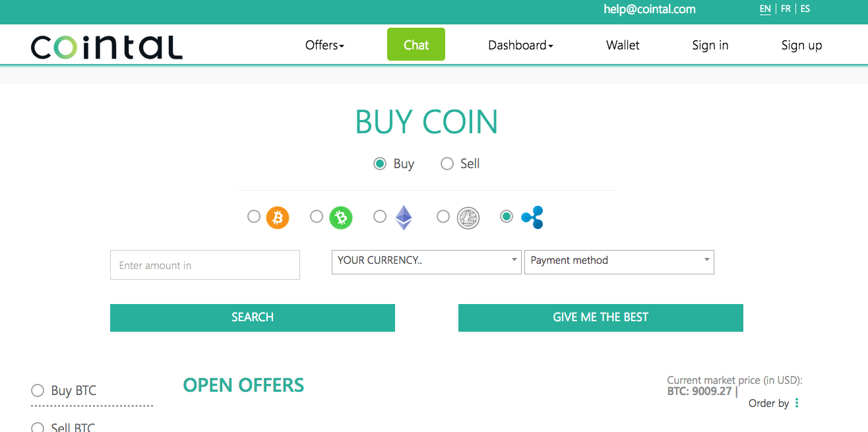Image resolution: width=868 pixels, height=432 pixels.
Task: Click the green Bitcoin Cash icon
Action: 341,217
